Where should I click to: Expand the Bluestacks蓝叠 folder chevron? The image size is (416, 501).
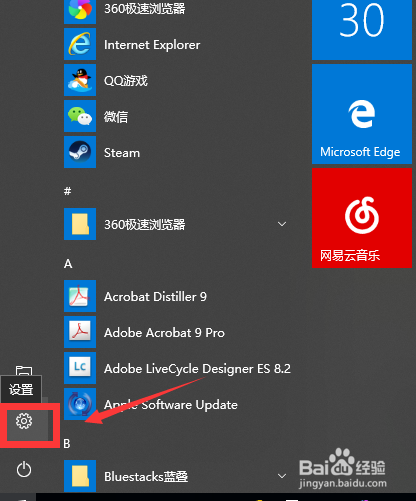(282, 476)
